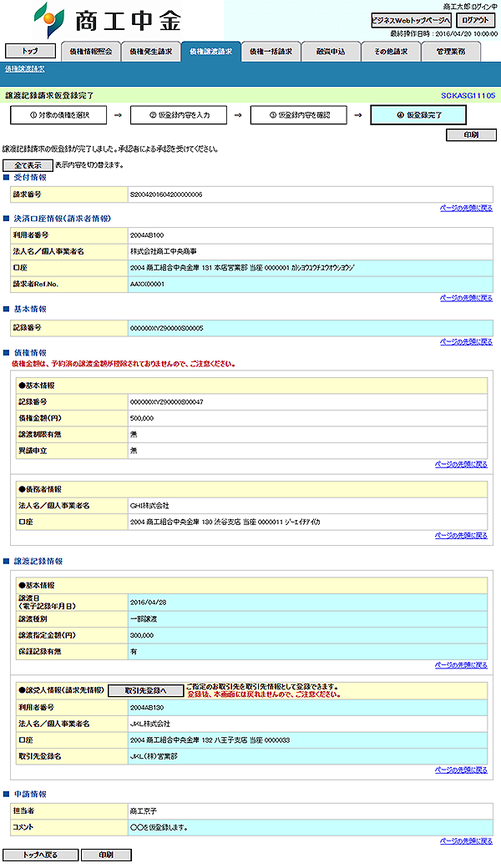
Task: Click ページの先頭に戻る under 受付情報
Action: click(x=466, y=208)
